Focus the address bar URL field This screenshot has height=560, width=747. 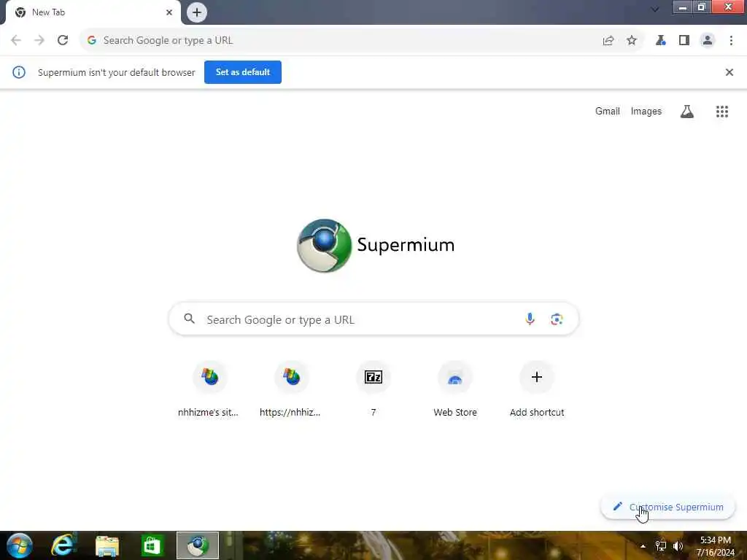(343, 41)
